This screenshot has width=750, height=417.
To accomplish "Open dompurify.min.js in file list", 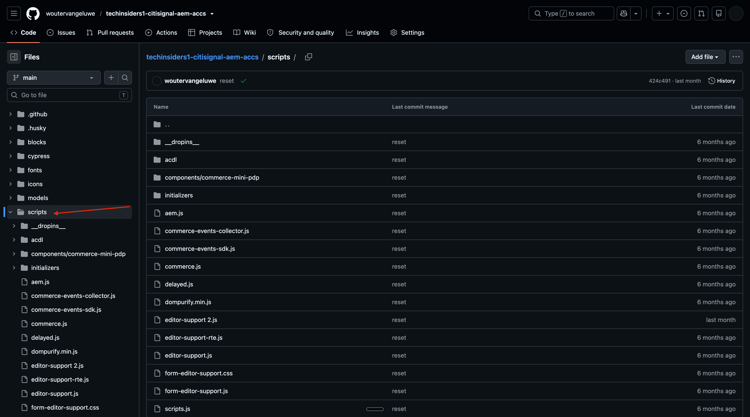I will pos(188,302).
